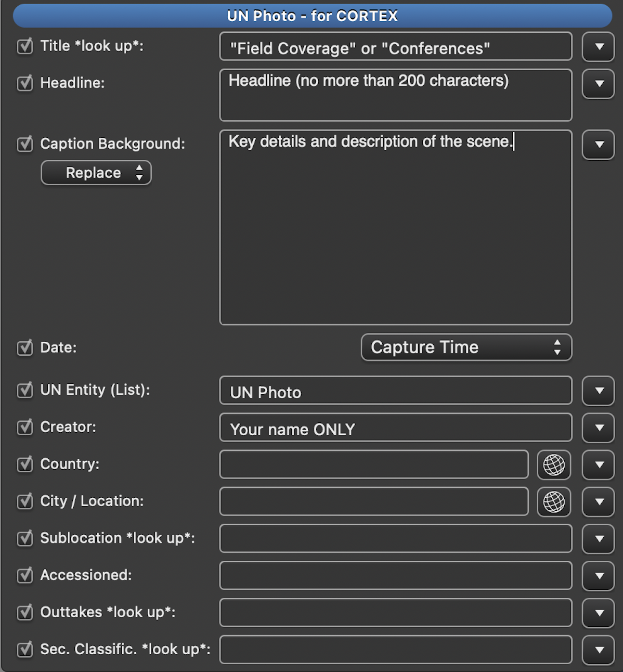Expand the Headline field dropdown arrow
Screen dimensions: 623x672
point(599,84)
